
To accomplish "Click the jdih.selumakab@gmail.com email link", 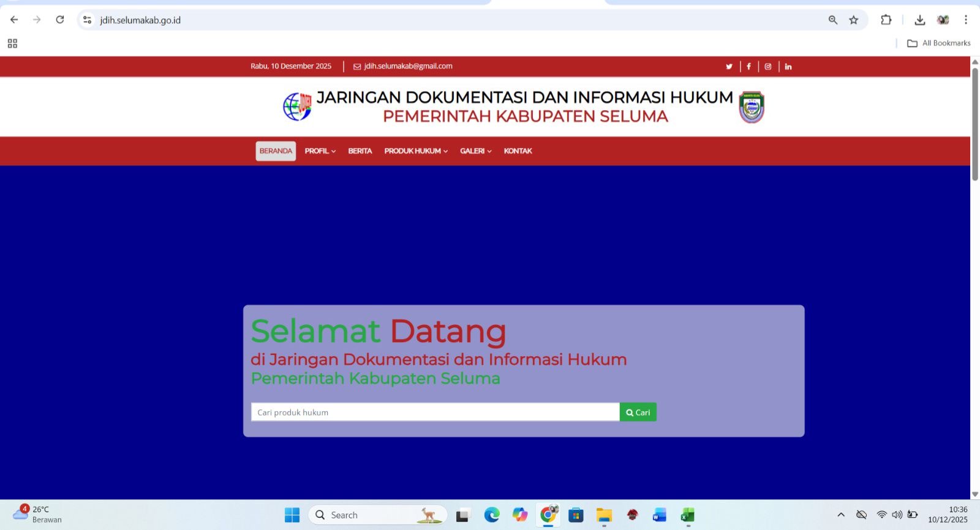I will [x=408, y=66].
